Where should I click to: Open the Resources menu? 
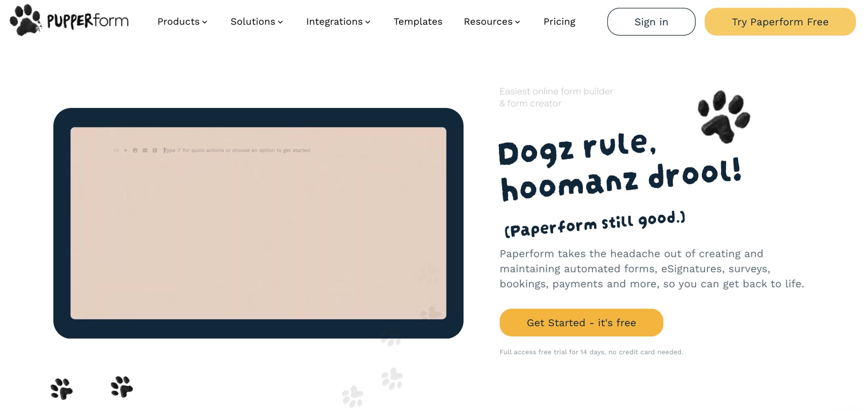[492, 22]
